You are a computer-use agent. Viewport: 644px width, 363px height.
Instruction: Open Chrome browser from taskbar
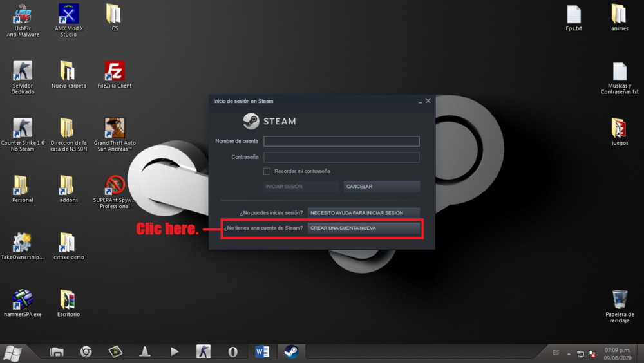86,352
